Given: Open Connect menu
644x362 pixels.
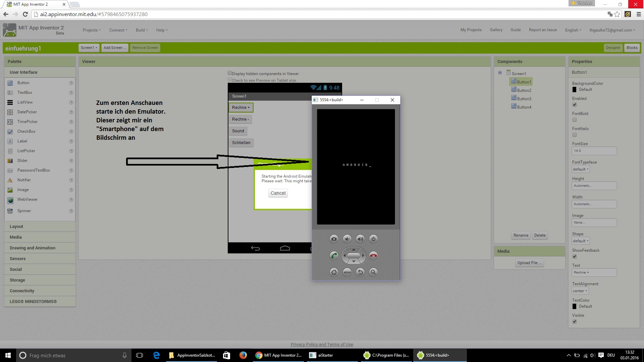Looking at the screenshot, I should pos(118,30).
